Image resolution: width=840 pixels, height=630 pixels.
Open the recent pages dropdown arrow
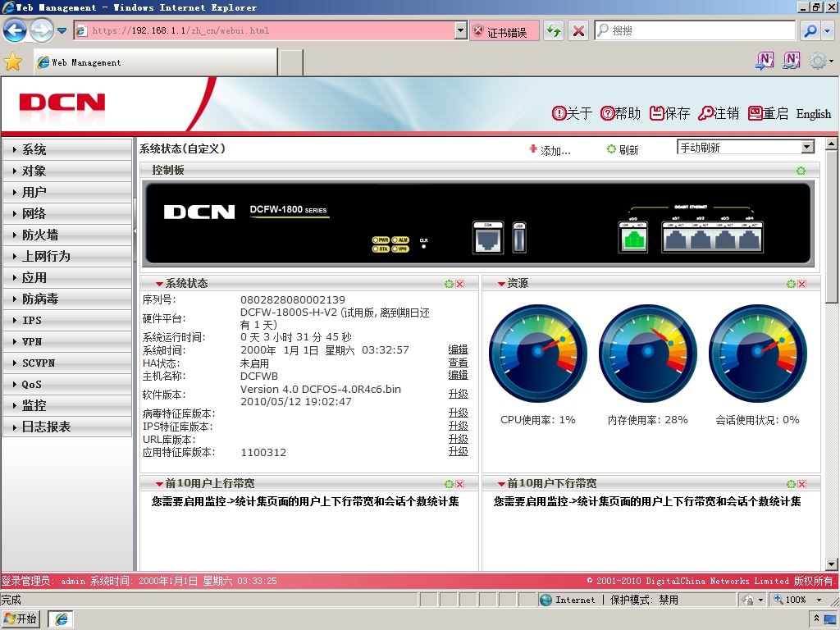(x=62, y=30)
